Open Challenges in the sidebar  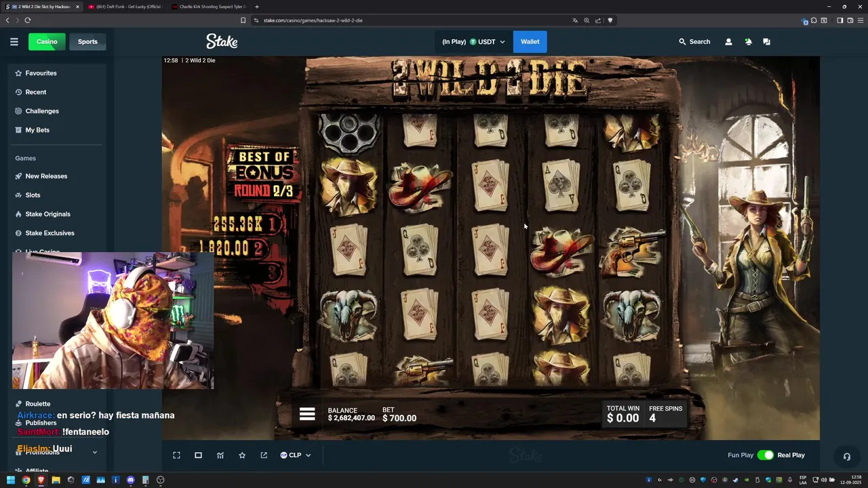[58, 110]
